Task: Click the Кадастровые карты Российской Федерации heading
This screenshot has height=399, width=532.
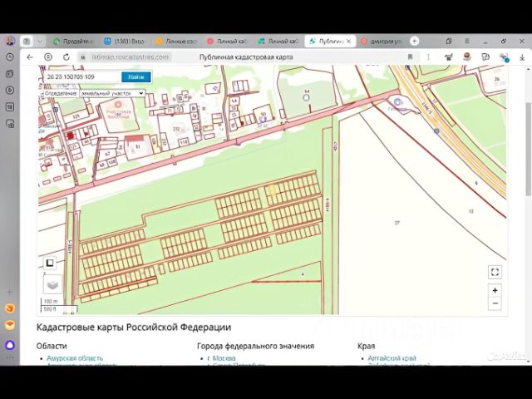Action: tap(134, 328)
